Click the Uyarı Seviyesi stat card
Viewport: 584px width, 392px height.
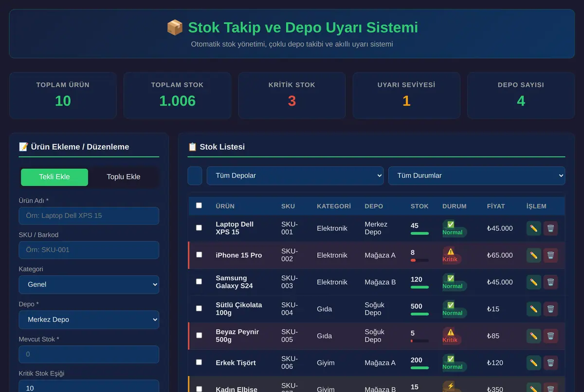406,95
